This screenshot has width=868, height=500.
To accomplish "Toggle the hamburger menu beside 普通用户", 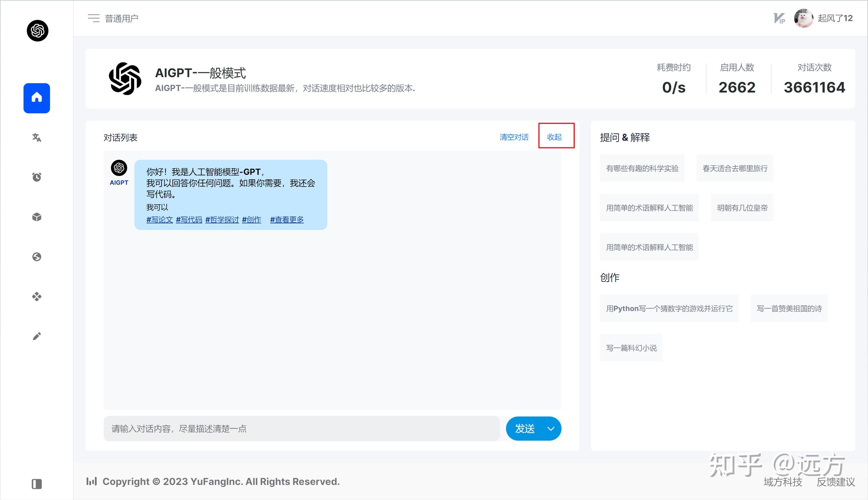I will 93,18.
